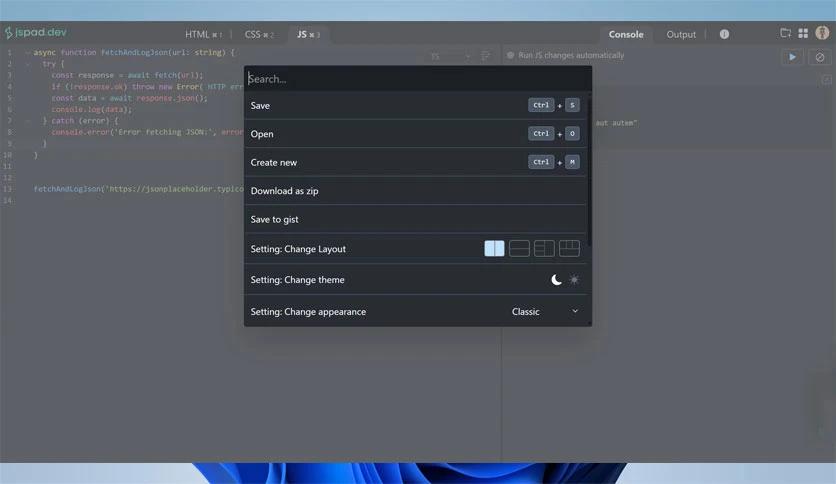Click the Setting: Change appearance label

click(x=308, y=312)
